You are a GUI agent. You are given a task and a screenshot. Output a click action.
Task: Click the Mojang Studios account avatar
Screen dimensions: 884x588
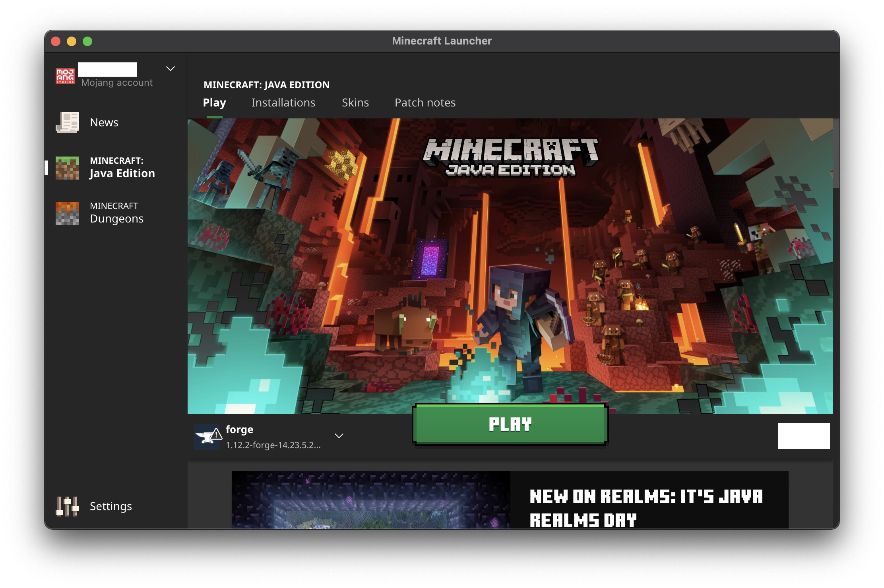click(65, 75)
